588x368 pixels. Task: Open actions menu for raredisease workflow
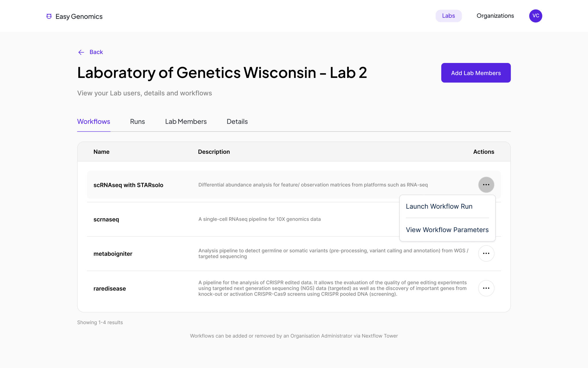(486, 288)
